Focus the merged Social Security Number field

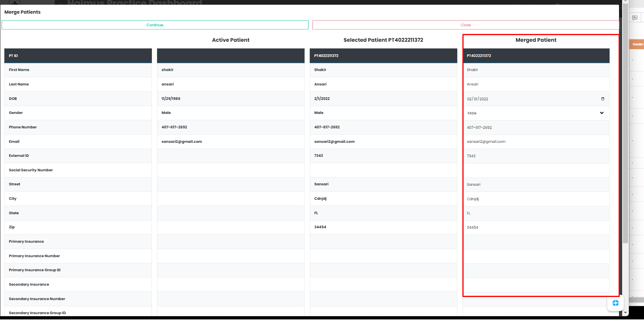[x=536, y=171]
